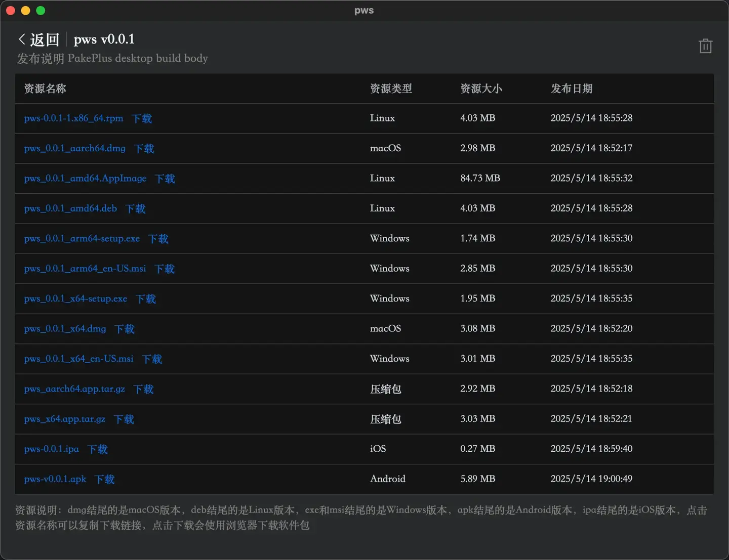This screenshot has width=729, height=560.
Task: Copy download link for pws-0.0.1-1.x86_64.rpm
Action: coord(73,118)
